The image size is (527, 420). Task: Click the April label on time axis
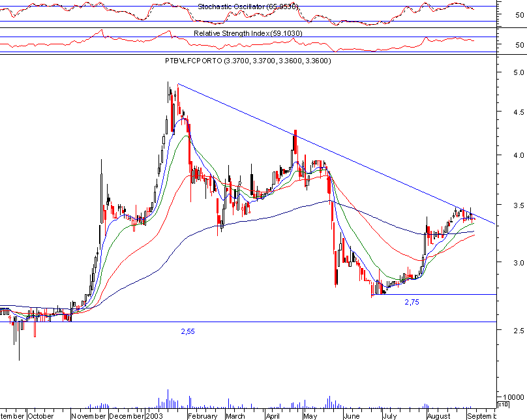[x=273, y=416]
